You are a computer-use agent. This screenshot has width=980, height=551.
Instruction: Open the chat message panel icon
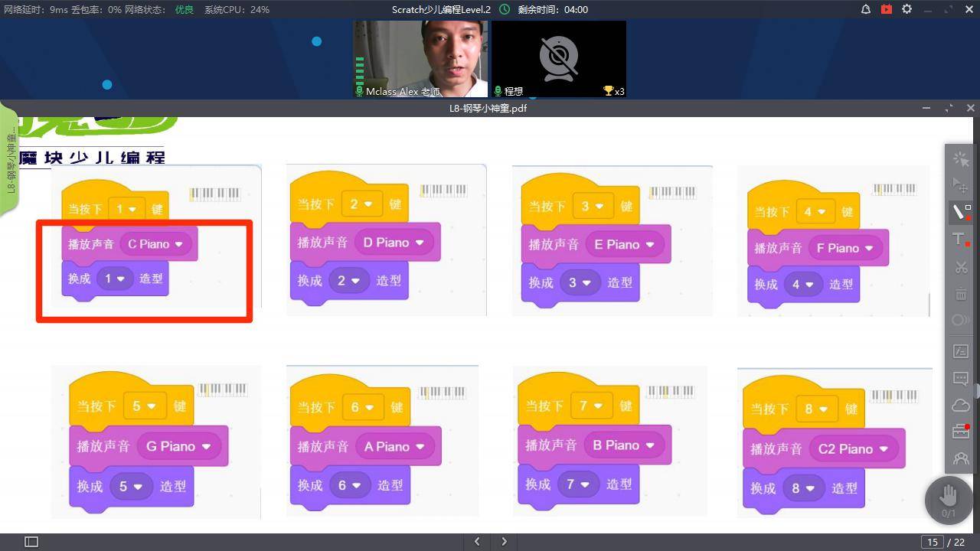tap(960, 378)
